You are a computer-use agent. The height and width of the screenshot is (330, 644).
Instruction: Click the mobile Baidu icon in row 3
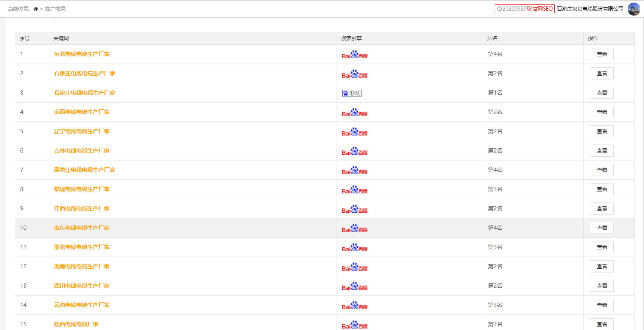352,93
